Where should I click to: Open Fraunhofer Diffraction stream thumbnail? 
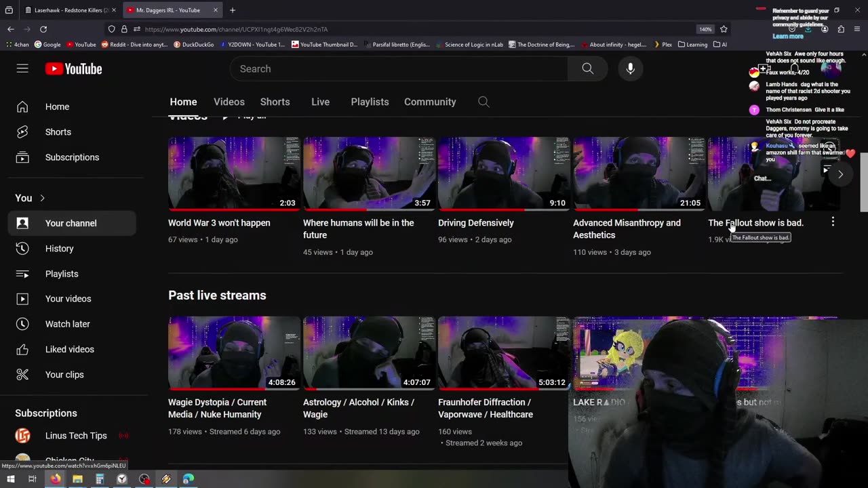click(x=504, y=353)
